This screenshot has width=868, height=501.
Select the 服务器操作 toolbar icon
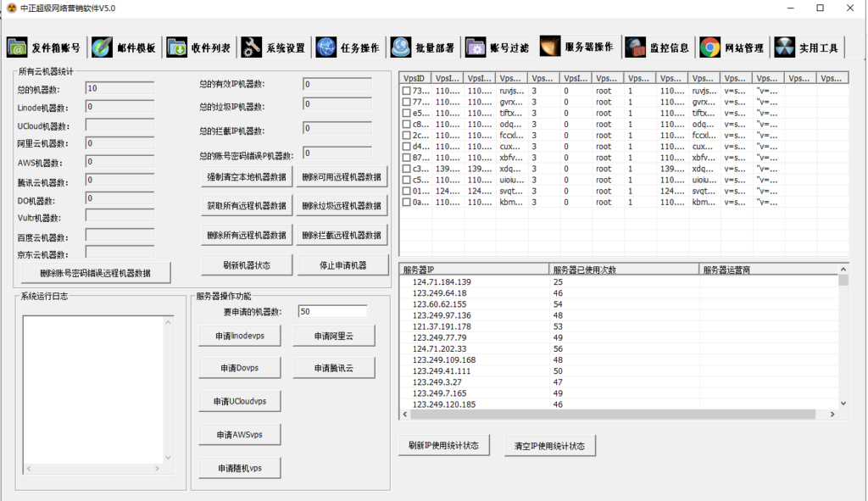(550, 47)
